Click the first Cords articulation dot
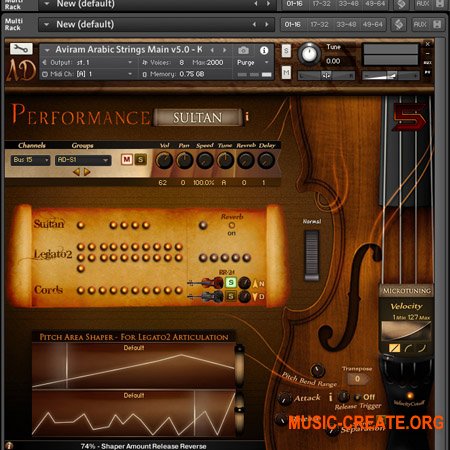 (81, 290)
